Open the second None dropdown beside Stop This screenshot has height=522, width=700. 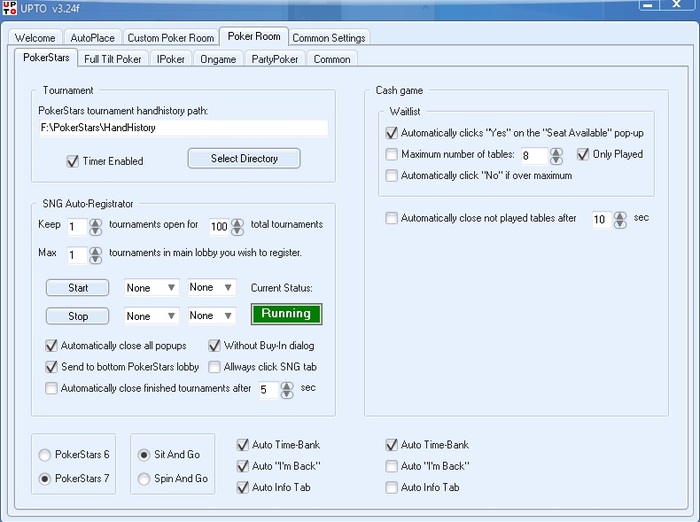pyautogui.click(x=211, y=316)
